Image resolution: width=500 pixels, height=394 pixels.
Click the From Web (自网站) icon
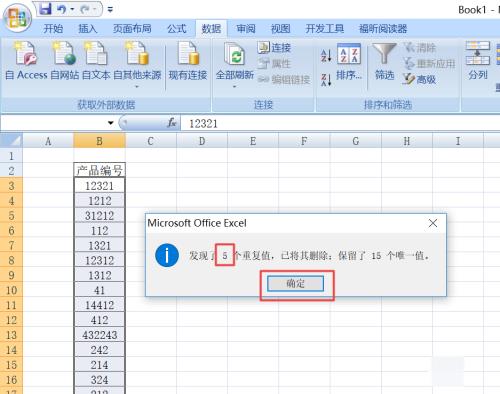point(64,54)
